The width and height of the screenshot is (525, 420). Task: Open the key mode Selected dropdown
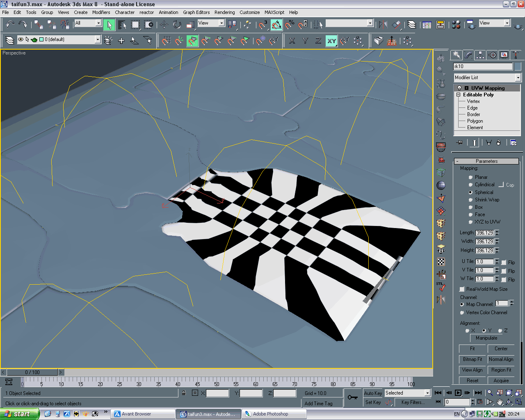tap(407, 393)
